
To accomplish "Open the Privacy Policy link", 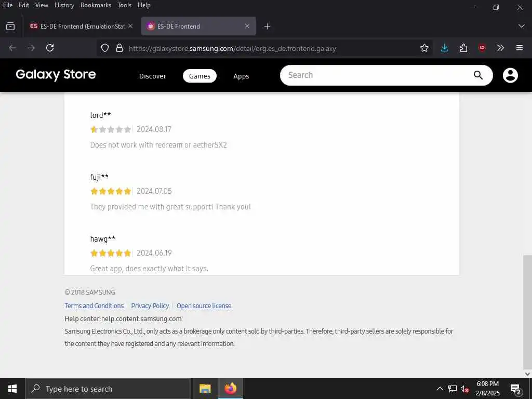I will 150,305.
